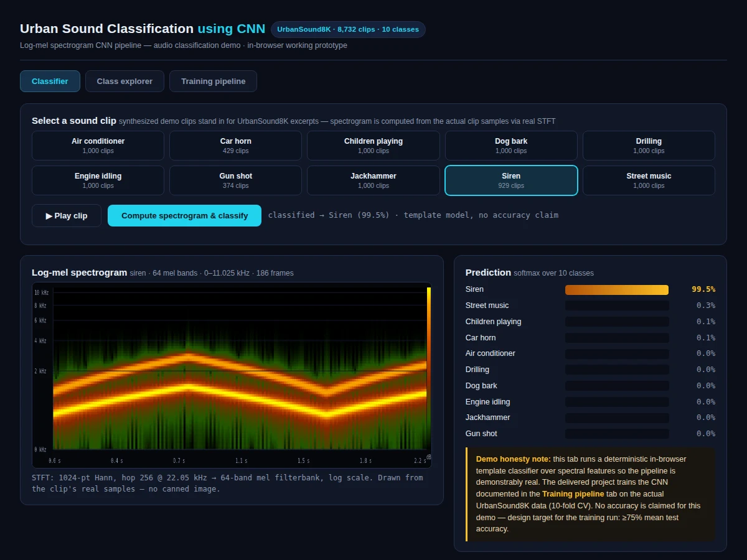
Task: Click the classification result status text
Action: click(413, 215)
